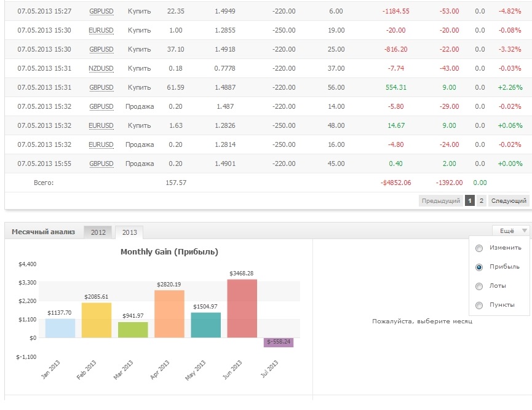The height and width of the screenshot is (410, 532).
Task: Click the gain value -4.82%
Action: click(x=510, y=11)
